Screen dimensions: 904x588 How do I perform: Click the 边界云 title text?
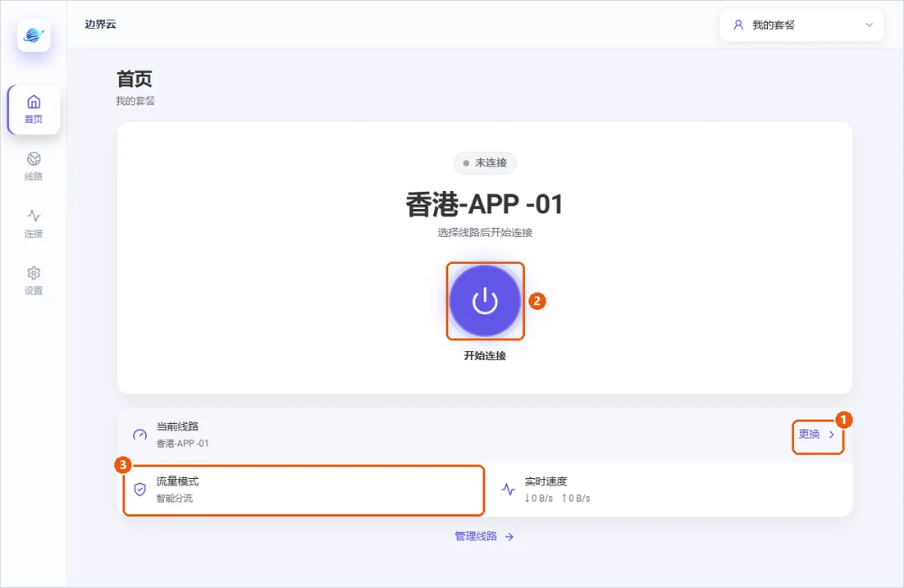coord(100,25)
